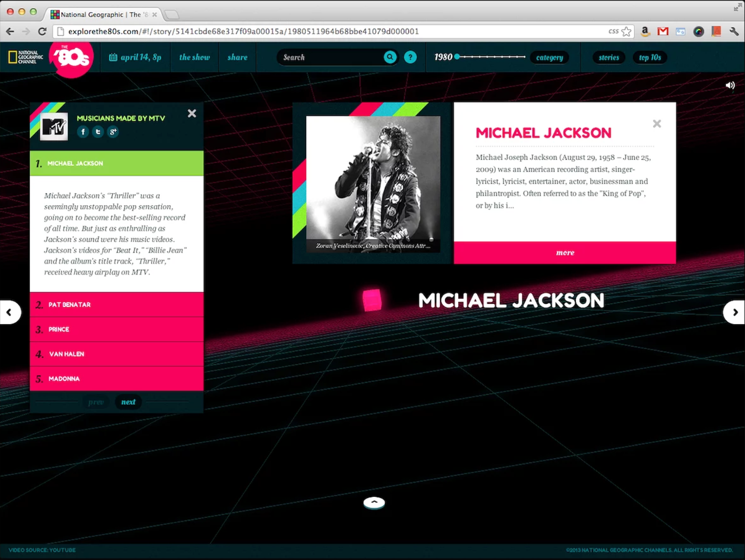Select the National Geographic browser tab
The height and width of the screenshot is (560, 745).
pyautogui.click(x=104, y=14)
